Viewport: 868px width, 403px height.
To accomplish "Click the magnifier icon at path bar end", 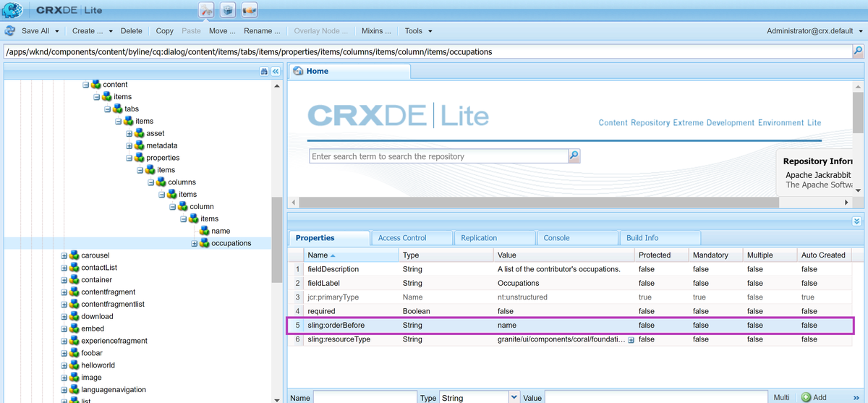I will 858,52.
